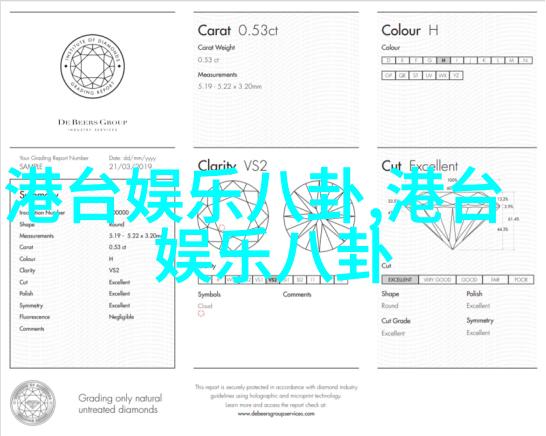Select VERY GOOD in the Cut grade bar
This screenshot has width=546, height=436.
pos(437,280)
